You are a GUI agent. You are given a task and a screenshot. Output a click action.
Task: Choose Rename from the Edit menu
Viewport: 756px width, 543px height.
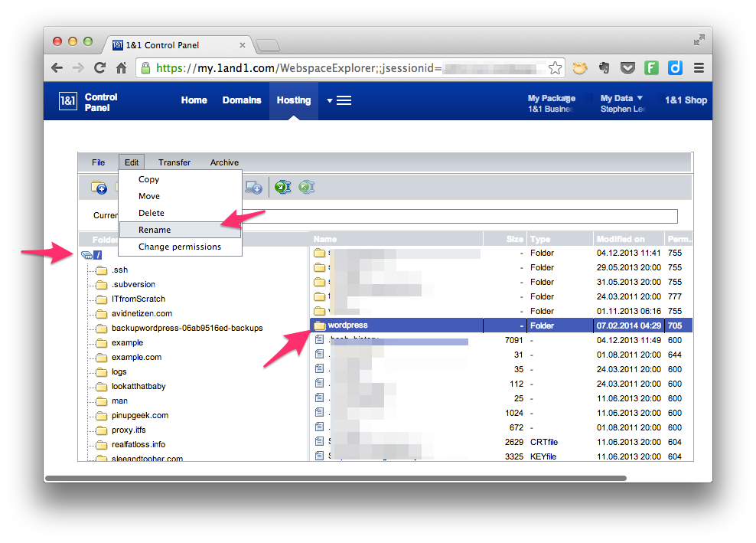[180, 230]
